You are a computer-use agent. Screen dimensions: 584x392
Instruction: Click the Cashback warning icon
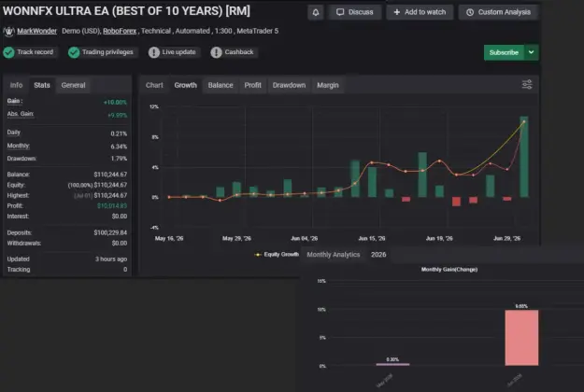pyautogui.click(x=216, y=52)
